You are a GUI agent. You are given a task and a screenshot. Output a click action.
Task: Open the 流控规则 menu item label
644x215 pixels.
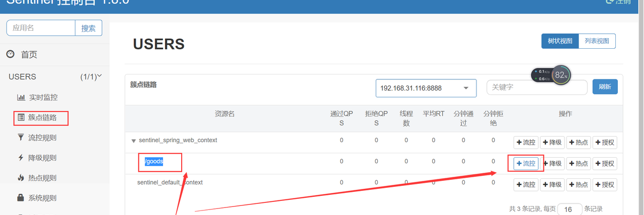pos(42,138)
